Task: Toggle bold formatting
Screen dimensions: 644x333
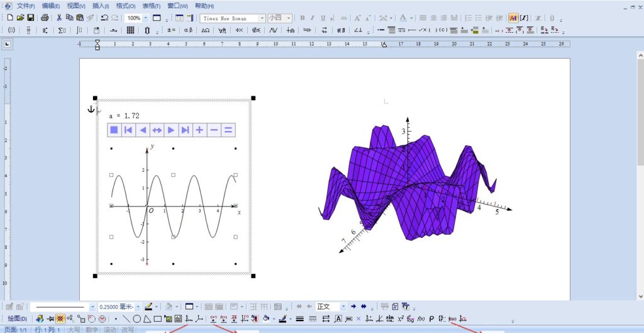Action: coord(302,18)
